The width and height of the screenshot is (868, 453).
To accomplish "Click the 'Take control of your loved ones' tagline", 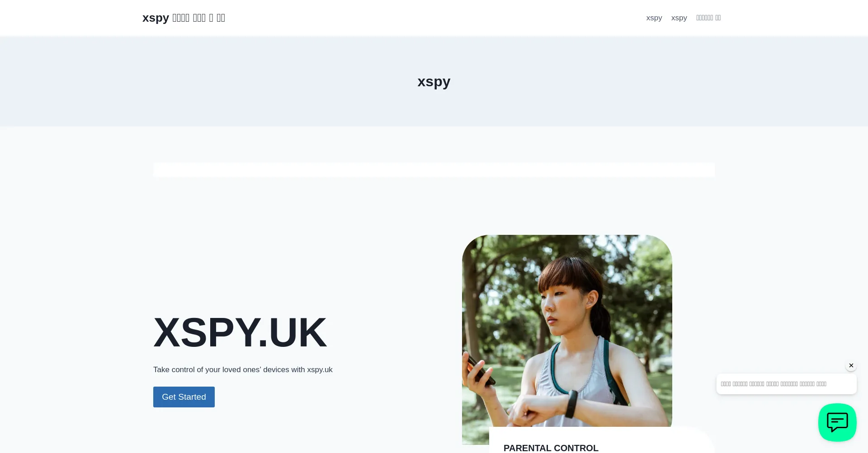I will (243, 369).
